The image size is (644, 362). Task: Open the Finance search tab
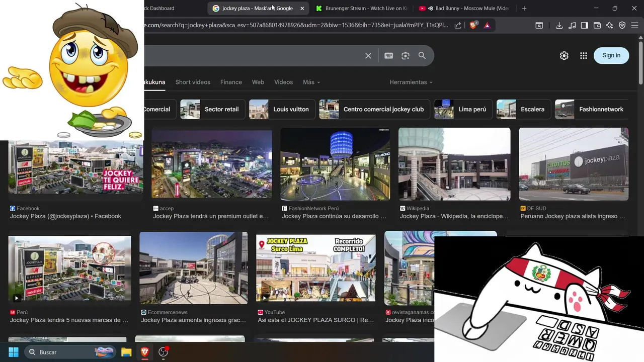point(231,82)
